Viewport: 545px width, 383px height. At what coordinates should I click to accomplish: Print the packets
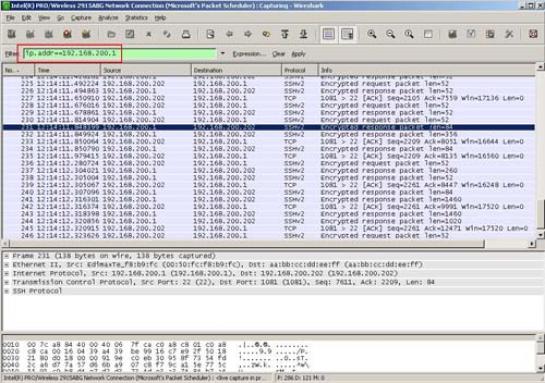186,34
